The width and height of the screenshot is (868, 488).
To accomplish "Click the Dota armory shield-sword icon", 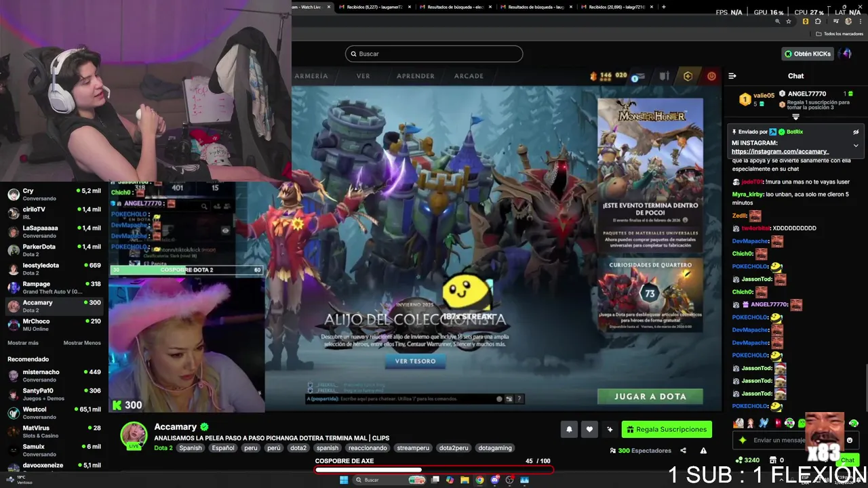I will click(x=665, y=77).
